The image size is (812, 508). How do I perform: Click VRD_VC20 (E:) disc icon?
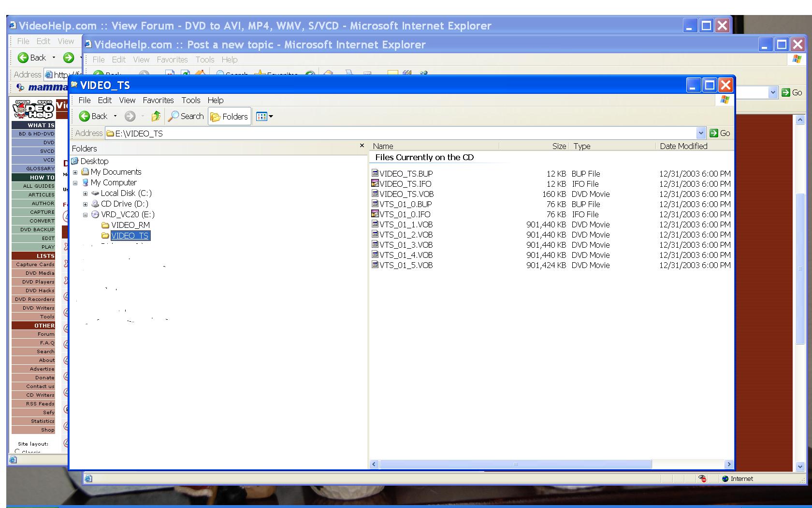(x=95, y=214)
